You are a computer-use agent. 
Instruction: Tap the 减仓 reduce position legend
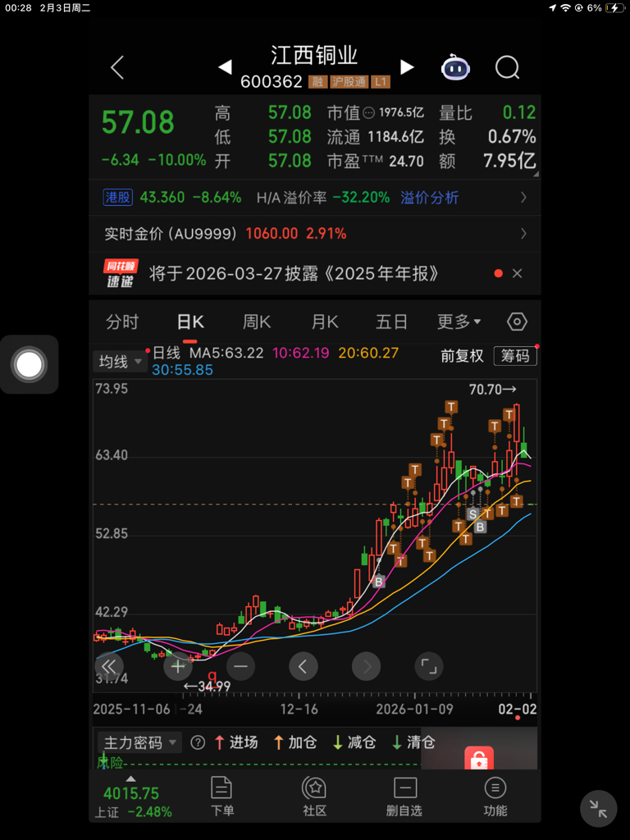(354, 742)
